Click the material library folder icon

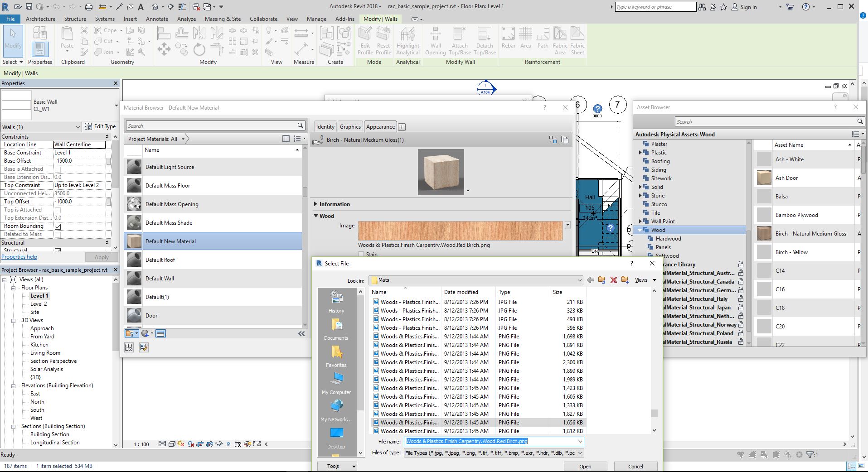(132, 333)
